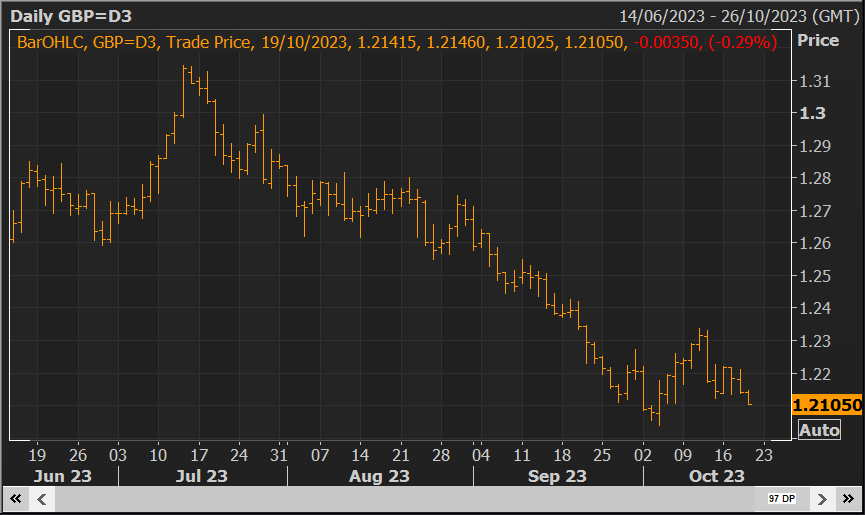Click the Jun 23 month label
The width and height of the screenshot is (865, 515).
point(61,475)
